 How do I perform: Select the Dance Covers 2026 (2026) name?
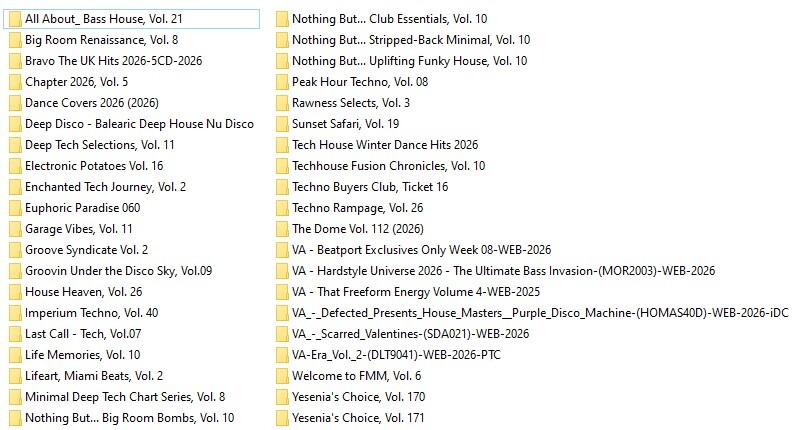tap(92, 103)
